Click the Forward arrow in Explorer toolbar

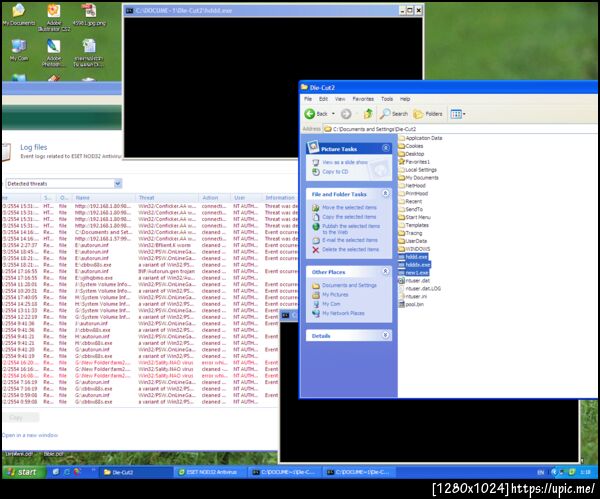click(346, 114)
